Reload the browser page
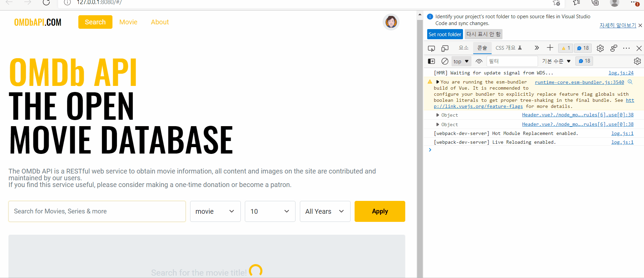This screenshot has width=644, height=278. tap(46, 2)
